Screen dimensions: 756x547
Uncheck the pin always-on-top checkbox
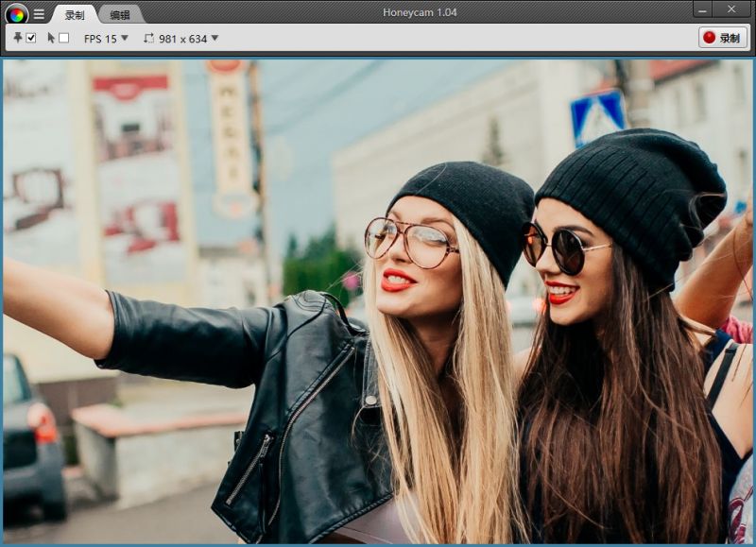click(x=31, y=38)
